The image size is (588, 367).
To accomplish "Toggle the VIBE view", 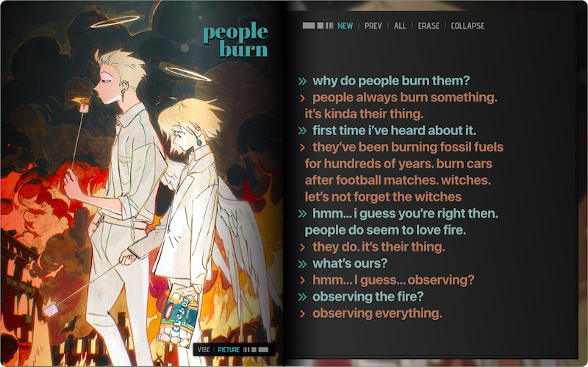I will click(204, 350).
